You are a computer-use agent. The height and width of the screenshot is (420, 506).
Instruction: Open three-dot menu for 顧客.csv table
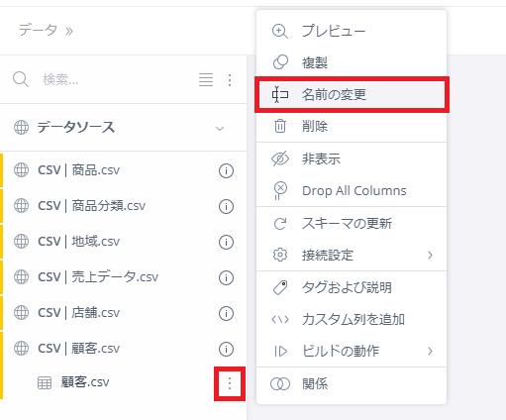point(230,383)
